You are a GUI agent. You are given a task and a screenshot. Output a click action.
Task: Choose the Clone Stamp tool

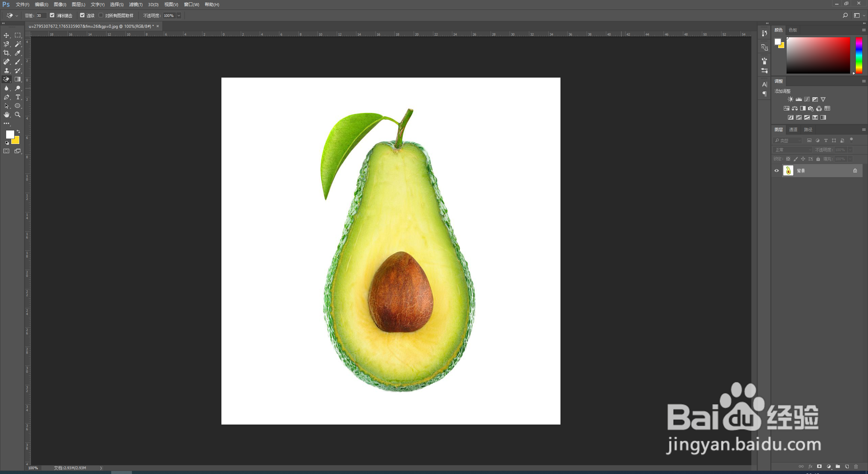click(x=6, y=70)
